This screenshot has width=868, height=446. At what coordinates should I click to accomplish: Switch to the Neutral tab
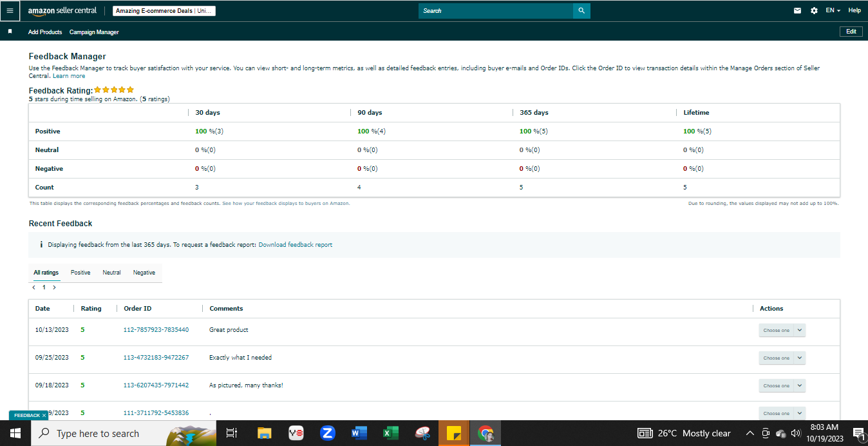[x=111, y=273]
